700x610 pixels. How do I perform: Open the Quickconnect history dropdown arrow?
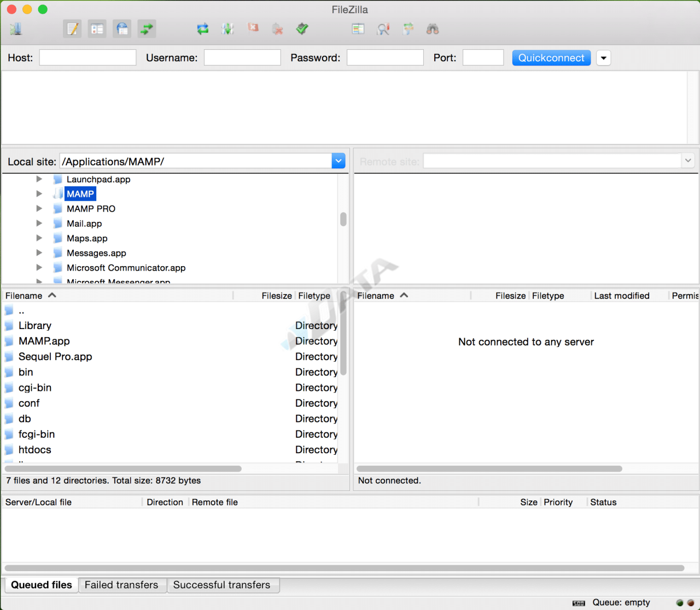(x=603, y=58)
